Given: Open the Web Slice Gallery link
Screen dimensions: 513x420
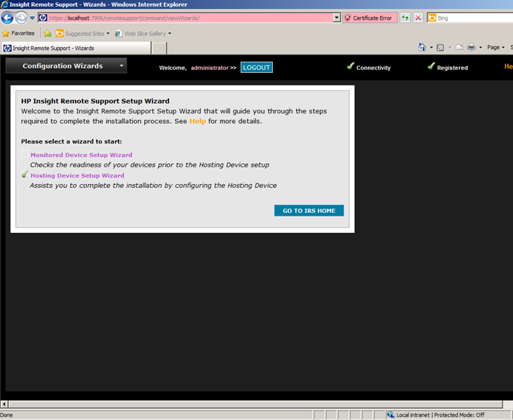Looking at the screenshot, I should coord(143,34).
